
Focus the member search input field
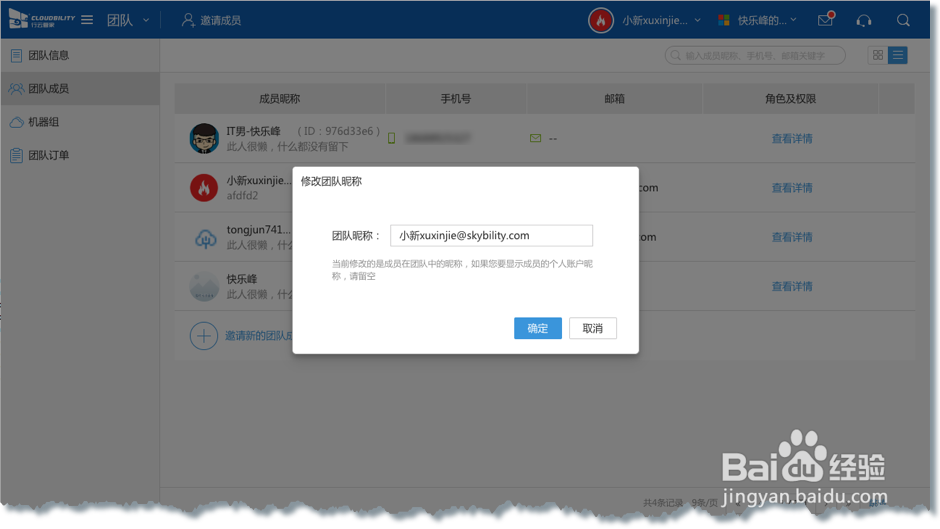(755, 55)
